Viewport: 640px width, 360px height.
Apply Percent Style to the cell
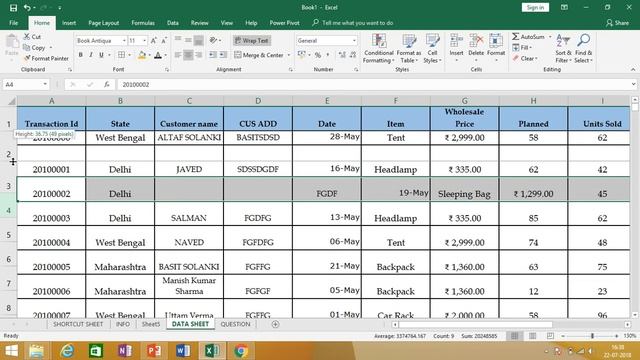pos(318,55)
